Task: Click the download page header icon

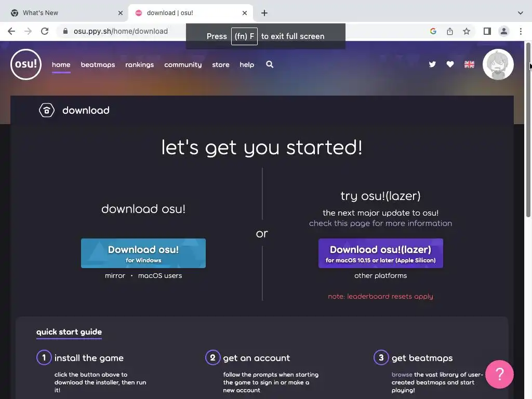Action: (46, 110)
